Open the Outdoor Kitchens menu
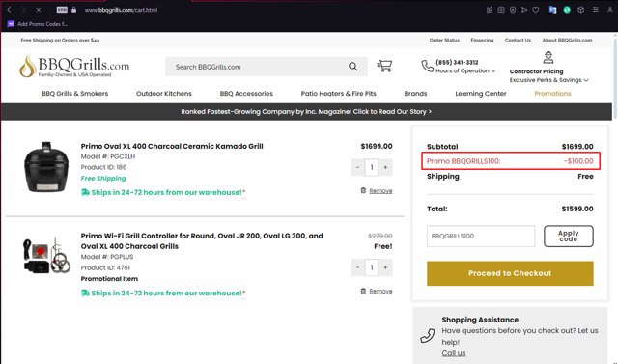The height and width of the screenshot is (364, 618). (x=164, y=94)
